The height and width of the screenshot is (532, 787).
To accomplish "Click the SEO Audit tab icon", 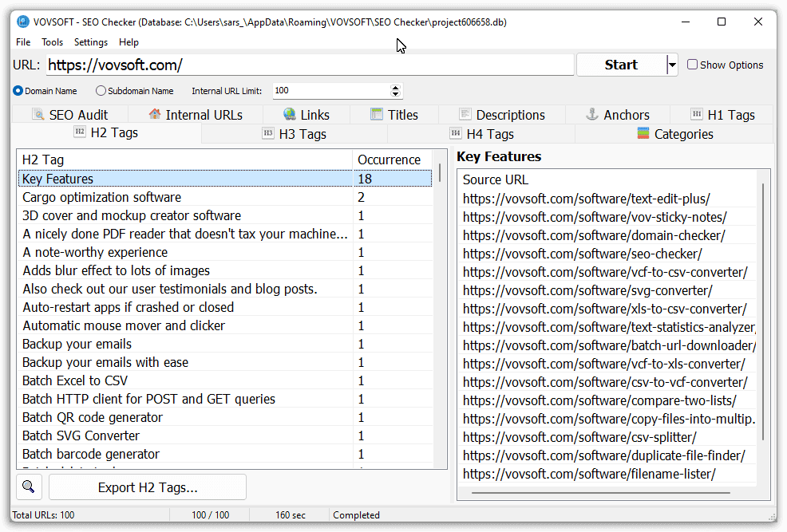I will (38, 114).
